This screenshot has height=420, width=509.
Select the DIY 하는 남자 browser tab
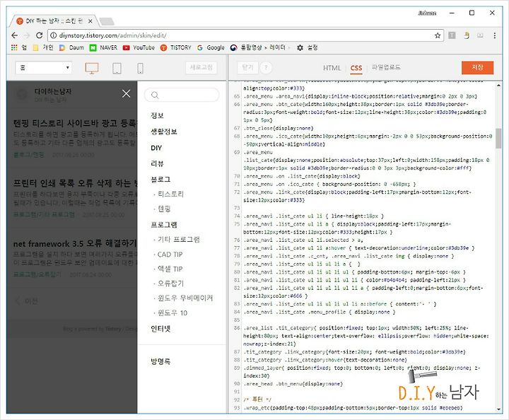54,21
